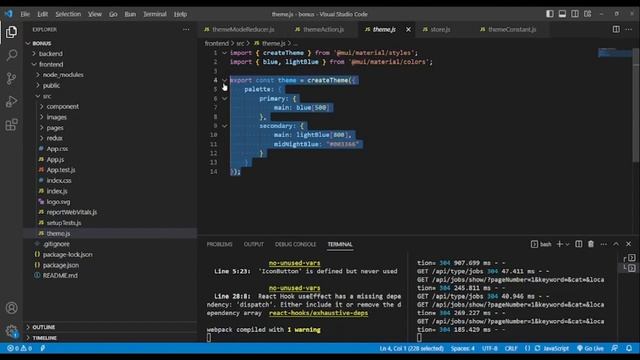The image size is (640, 360).
Task: Go to line via Ln 4, Col 1 indicator
Action: point(411,348)
